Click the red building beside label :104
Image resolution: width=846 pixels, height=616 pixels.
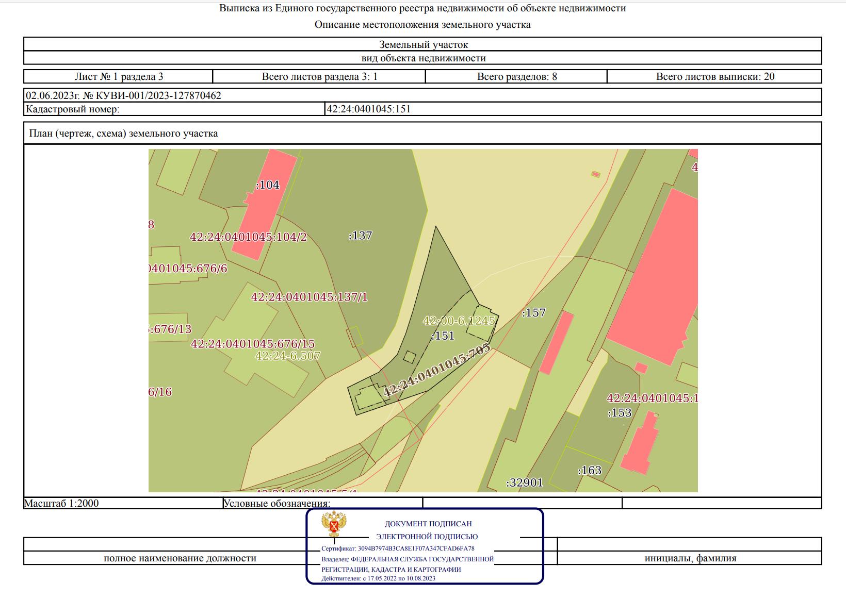264,205
